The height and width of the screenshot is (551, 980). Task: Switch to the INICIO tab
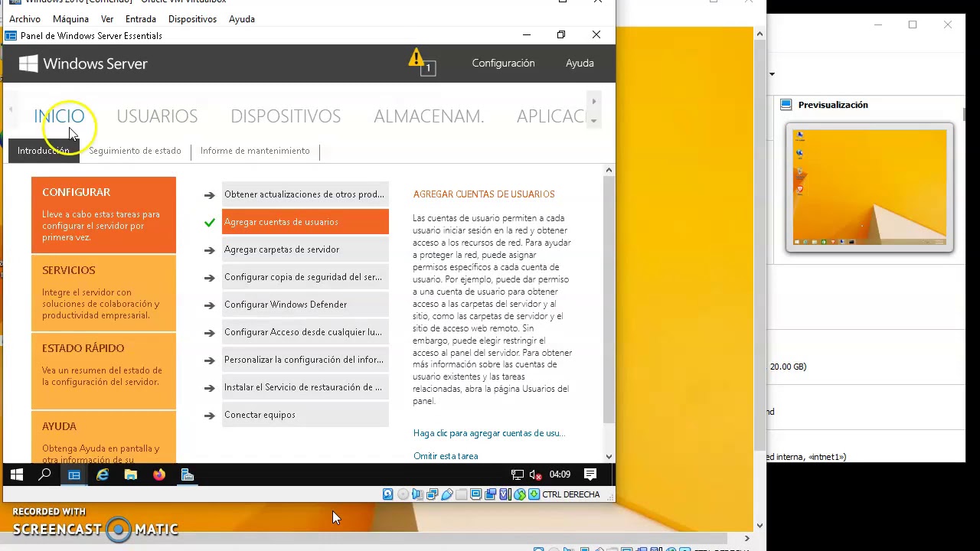(x=59, y=116)
